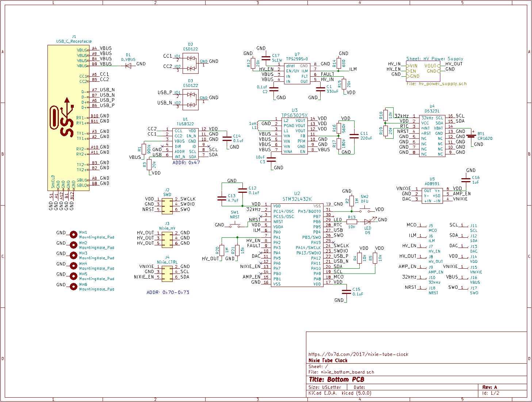
Task: Click the C15 0.1uF capacitor symbol
Action: (x=346, y=291)
